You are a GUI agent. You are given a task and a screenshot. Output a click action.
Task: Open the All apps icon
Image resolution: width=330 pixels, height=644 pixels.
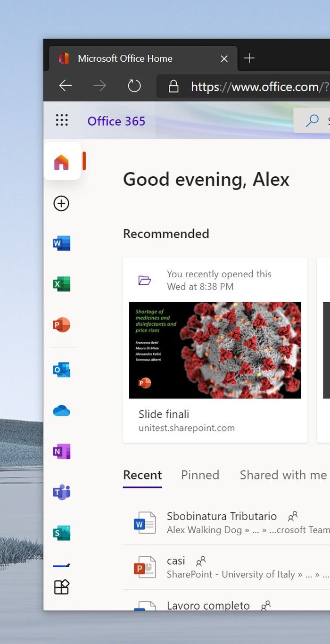click(62, 587)
